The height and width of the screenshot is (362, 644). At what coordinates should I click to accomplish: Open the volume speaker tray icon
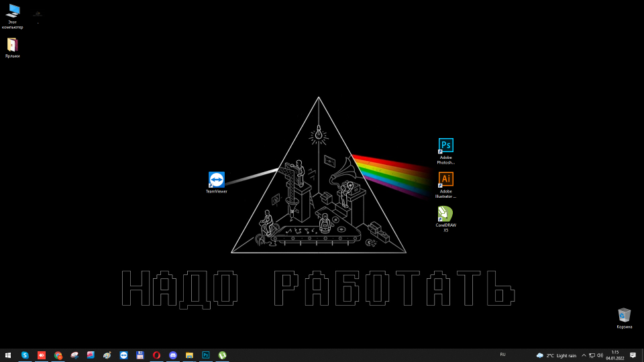[600, 355]
